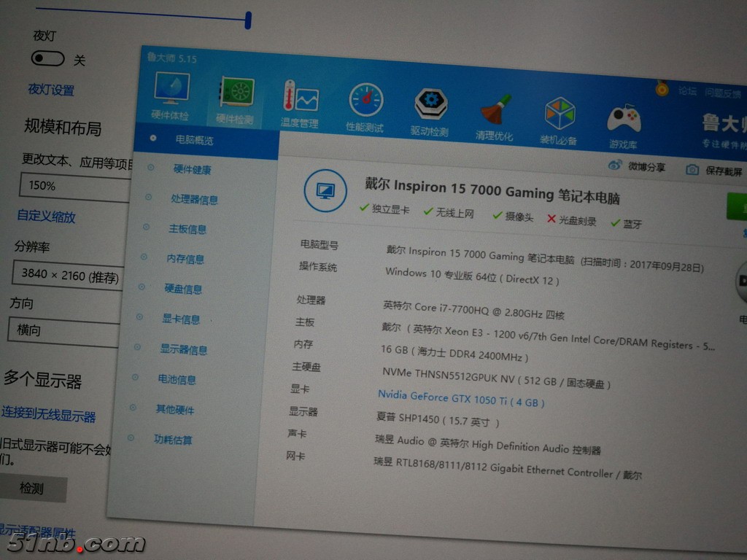
Task: Click 瑞昱 Audio sound card value
Action: coord(487,445)
